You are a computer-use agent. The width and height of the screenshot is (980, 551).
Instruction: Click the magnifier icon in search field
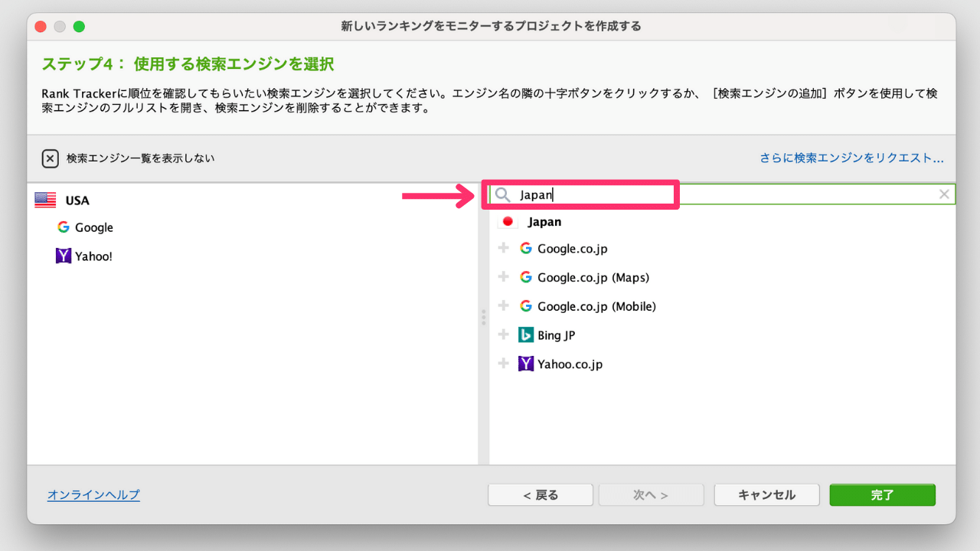click(x=502, y=194)
